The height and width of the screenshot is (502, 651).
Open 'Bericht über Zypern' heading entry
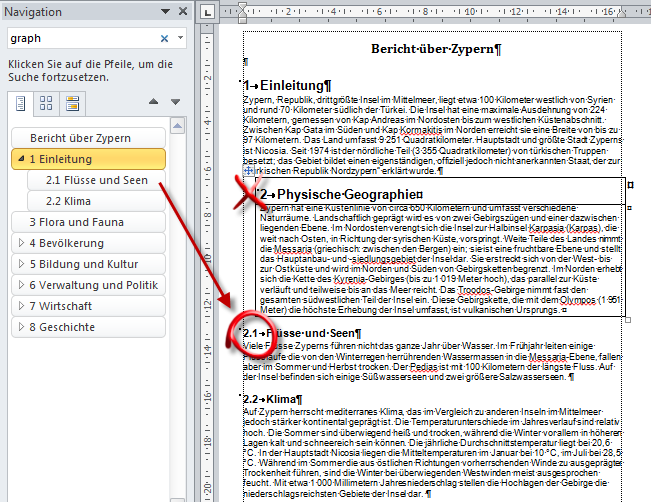(x=80, y=138)
